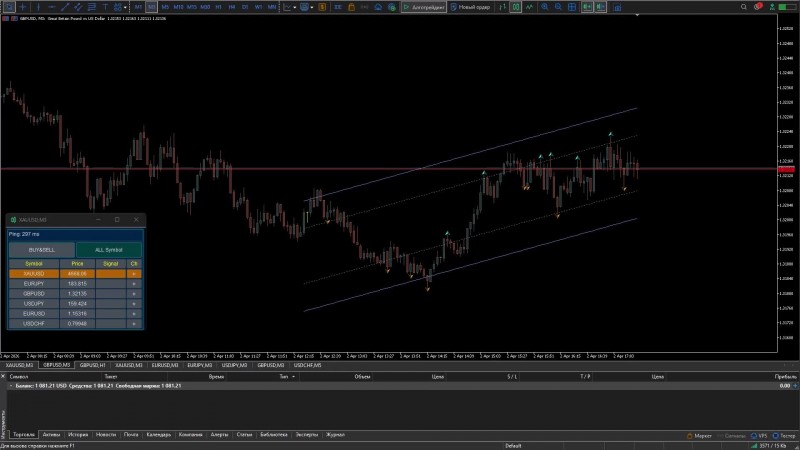Click the lock-shaped toolbar icon
The height and width of the screenshot is (450, 800).
[x=352, y=7]
